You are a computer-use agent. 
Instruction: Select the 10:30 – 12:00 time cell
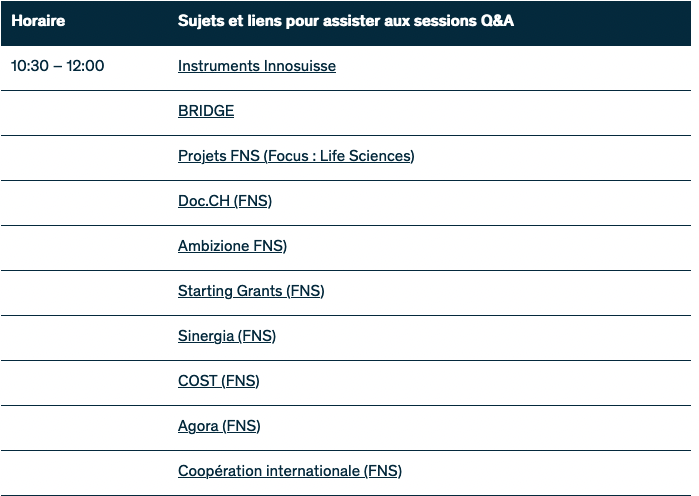[57, 66]
